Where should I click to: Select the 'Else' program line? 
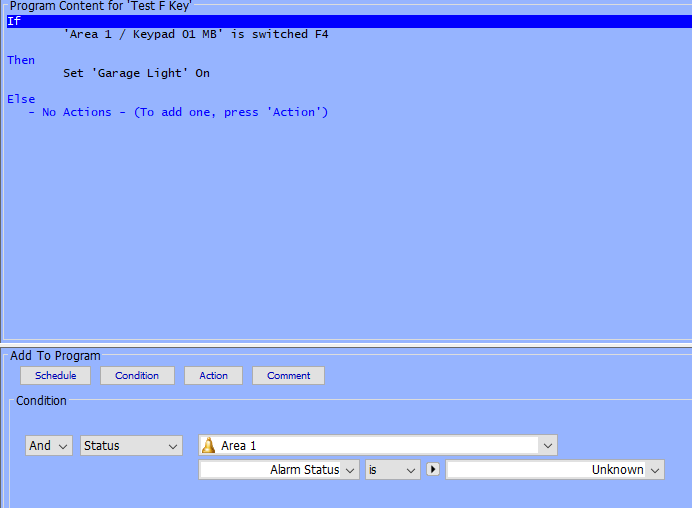pos(21,99)
